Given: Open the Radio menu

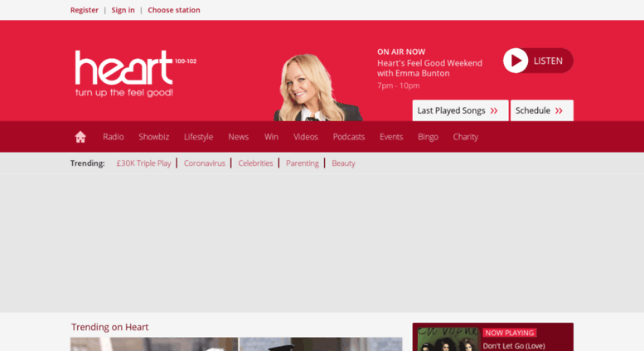Looking at the screenshot, I should point(114,137).
